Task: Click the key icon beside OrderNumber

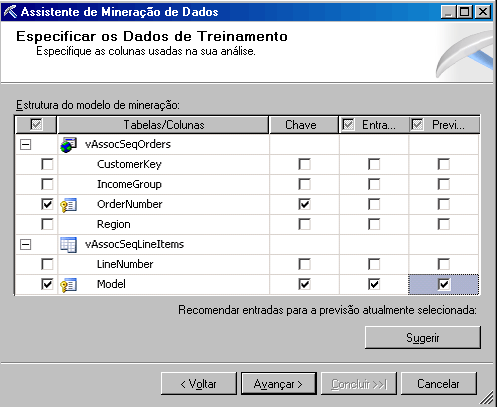Action: click(x=69, y=205)
